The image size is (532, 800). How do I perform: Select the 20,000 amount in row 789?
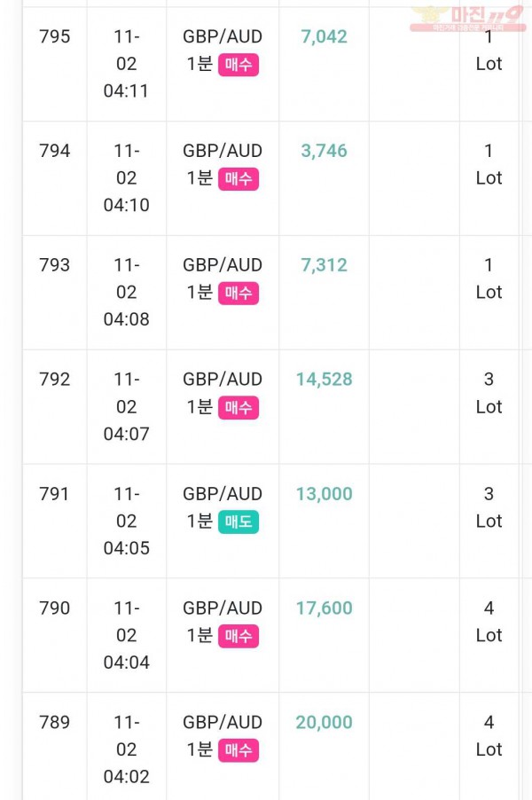(x=324, y=723)
